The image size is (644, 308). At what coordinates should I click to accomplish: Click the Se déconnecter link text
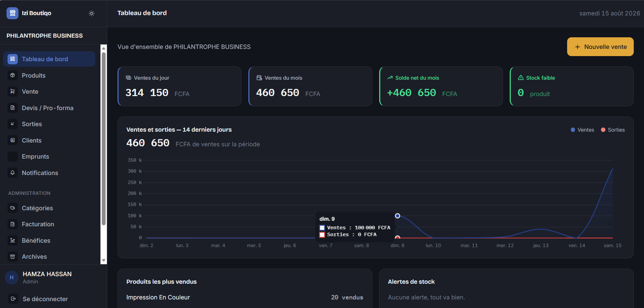[45, 299]
